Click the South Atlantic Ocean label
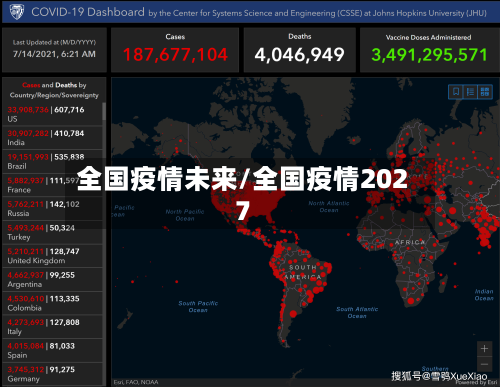Viewport: 500px width, 387px height. tap(357, 313)
